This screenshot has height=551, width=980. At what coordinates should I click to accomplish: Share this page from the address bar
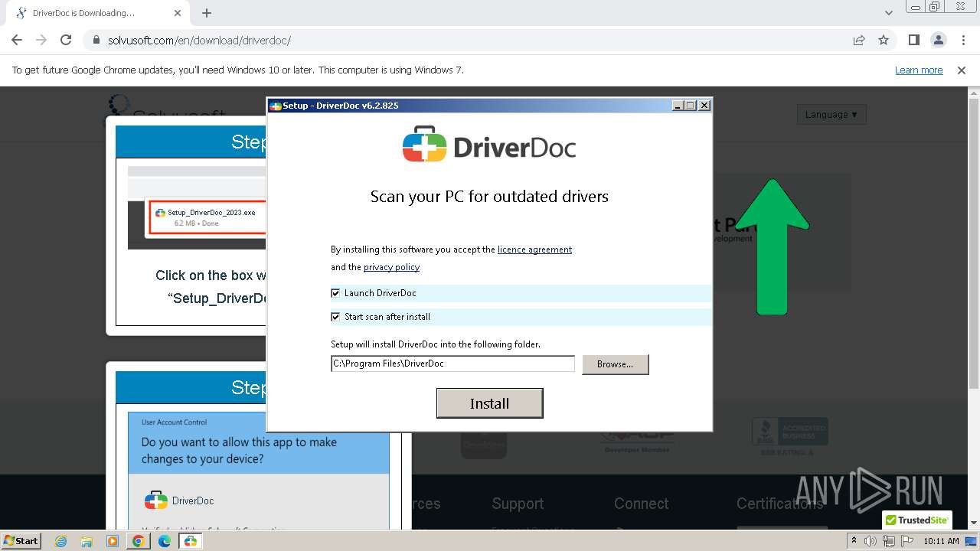click(859, 40)
